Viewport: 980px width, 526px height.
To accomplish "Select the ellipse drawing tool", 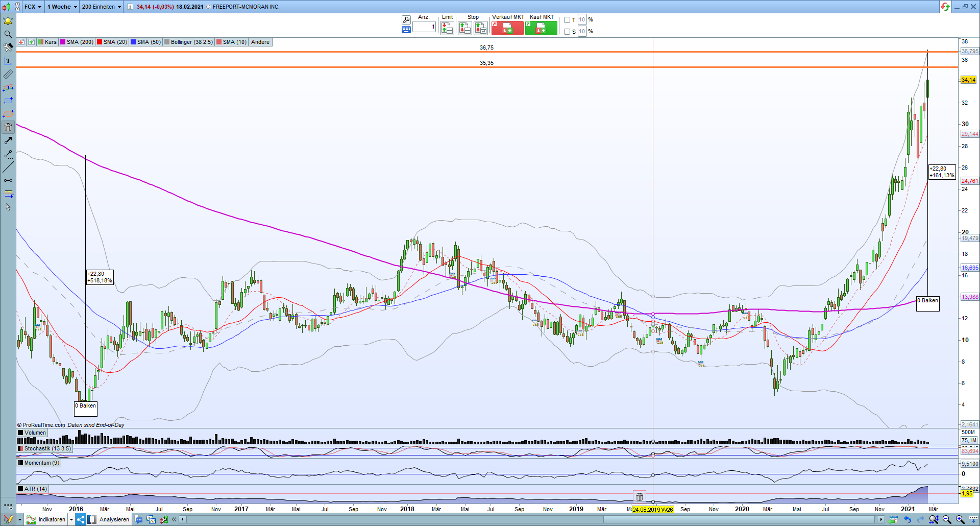I will [x=8, y=114].
